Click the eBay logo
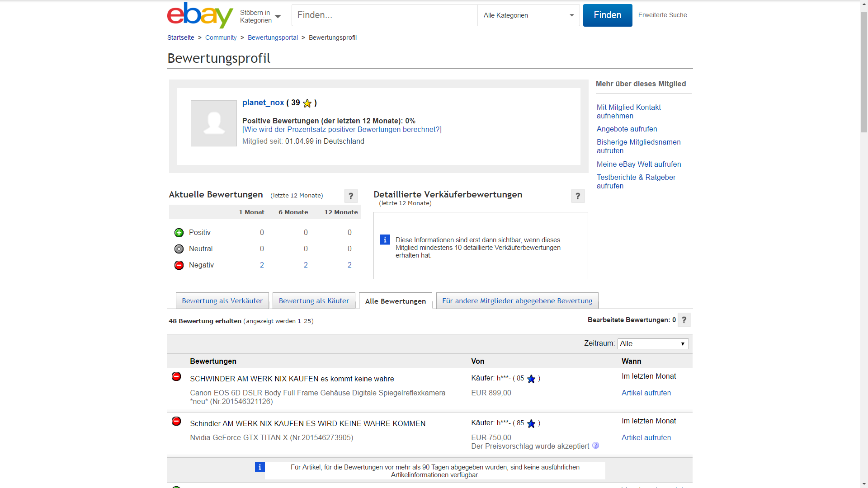Viewport: 868px width, 488px height. pos(200,15)
